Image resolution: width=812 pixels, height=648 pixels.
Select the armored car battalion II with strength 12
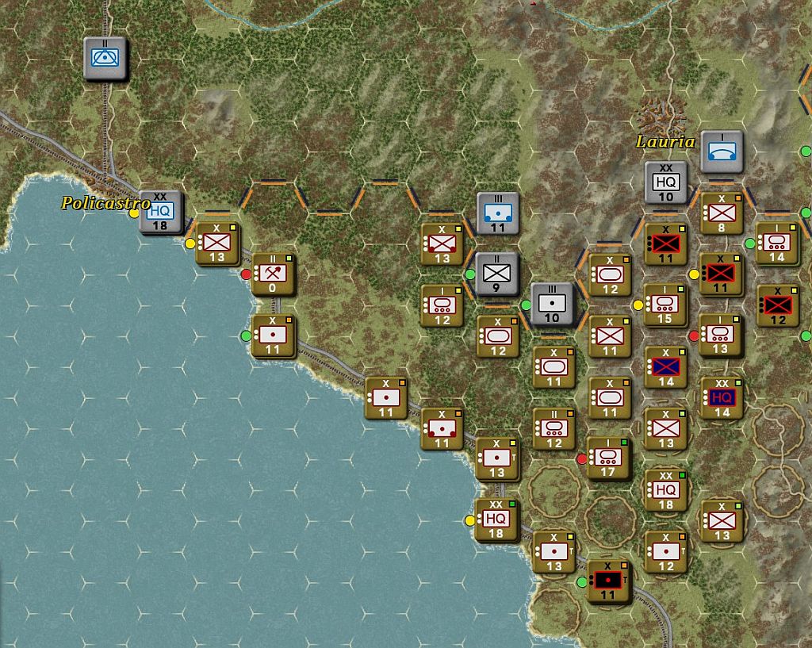click(553, 429)
